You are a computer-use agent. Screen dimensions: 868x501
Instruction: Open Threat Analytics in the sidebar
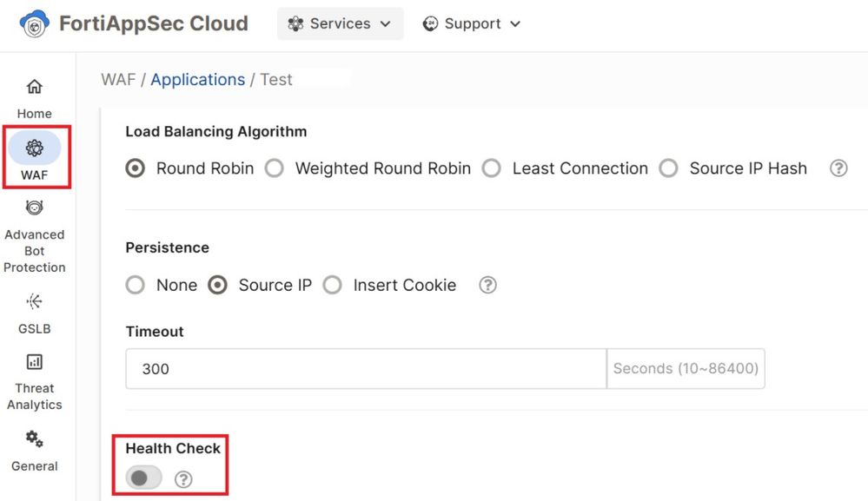click(35, 362)
